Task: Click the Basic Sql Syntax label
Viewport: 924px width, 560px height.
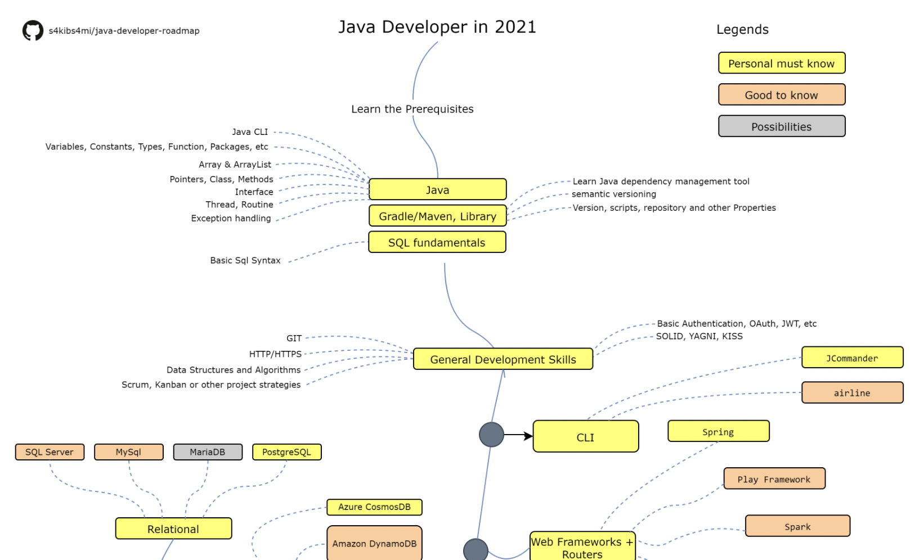Action: [245, 260]
